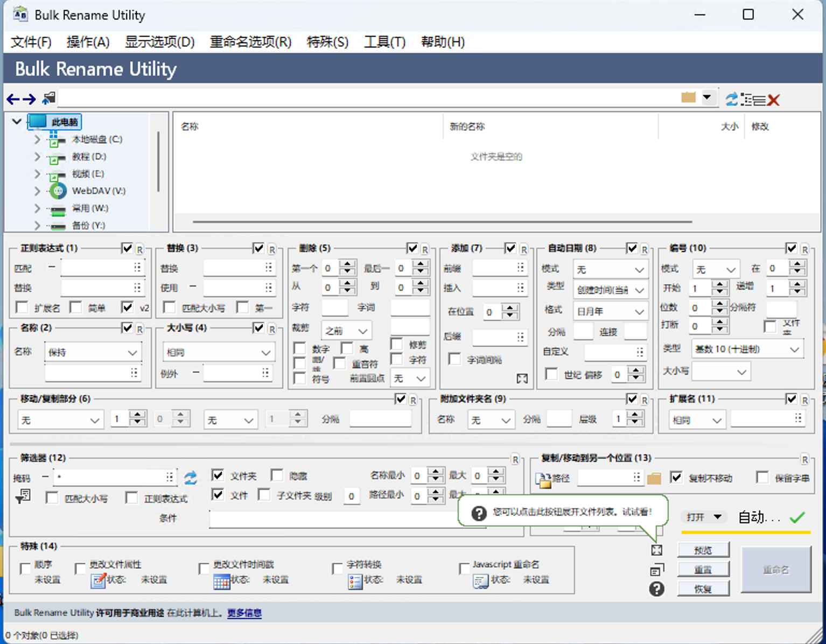Collapse the 此电脑 tree node
Image resolution: width=826 pixels, height=644 pixels.
(x=17, y=122)
